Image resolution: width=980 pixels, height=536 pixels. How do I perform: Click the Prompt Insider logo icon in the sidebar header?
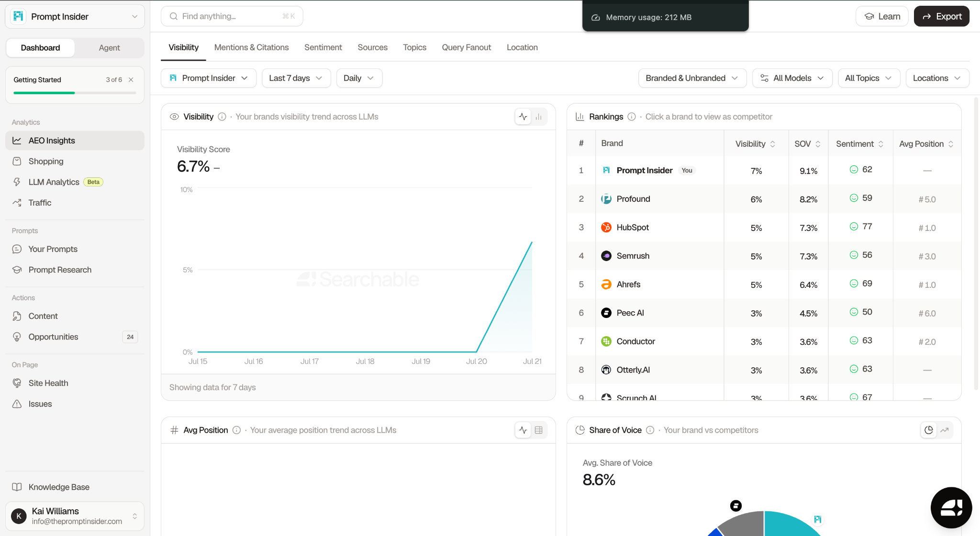18,17
